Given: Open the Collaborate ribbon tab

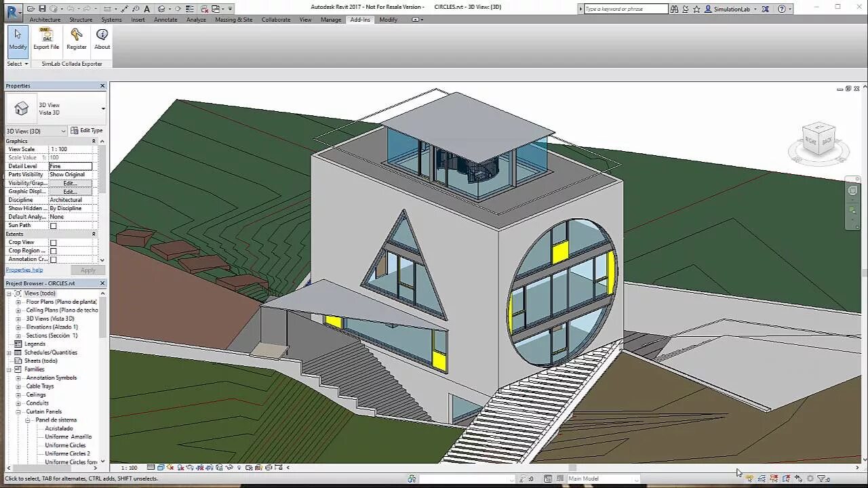Looking at the screenshot, I should point(276,20).
